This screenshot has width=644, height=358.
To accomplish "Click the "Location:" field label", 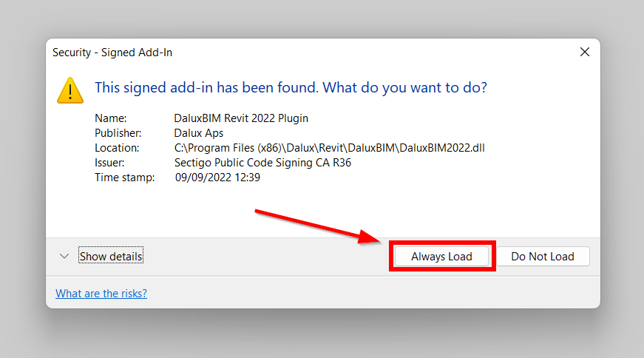I will [x=116, y=148].
